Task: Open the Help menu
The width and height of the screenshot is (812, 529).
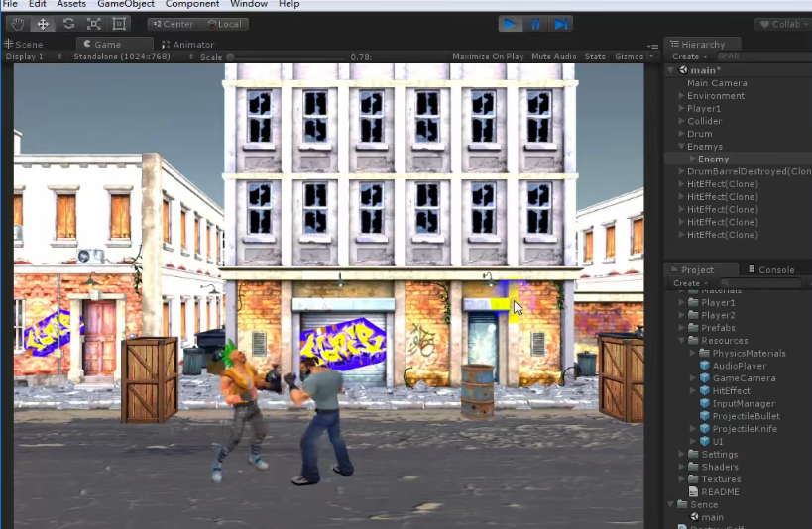Action: click(x=289, y=4)
